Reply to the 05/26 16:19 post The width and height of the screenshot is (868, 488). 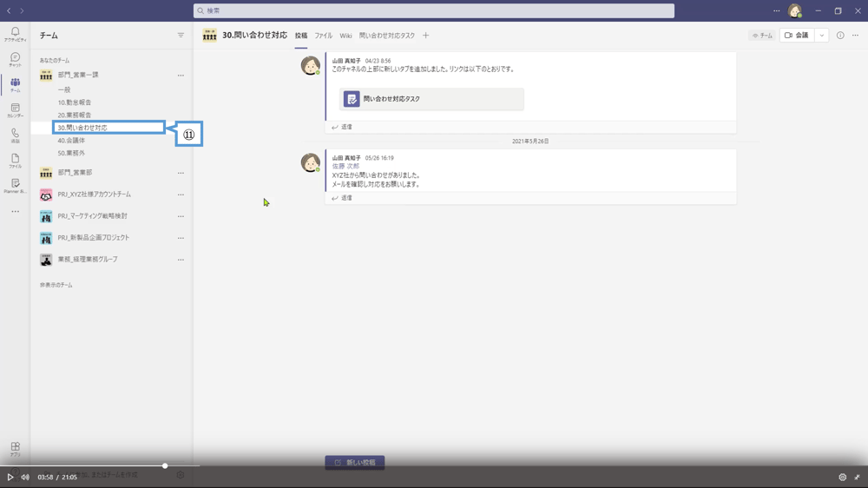[x=342, y=198]
